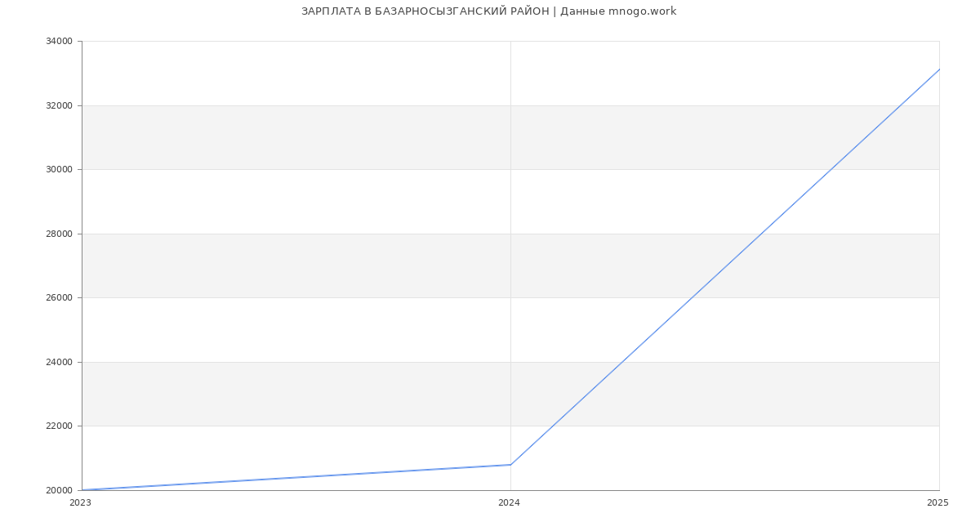Click the line's 2023 starting data point
This screenshot has height=531, width=980.
tap(82, 490)
